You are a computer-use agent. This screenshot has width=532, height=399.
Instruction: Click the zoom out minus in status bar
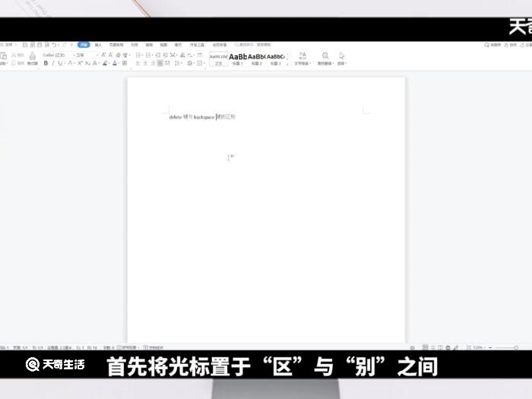[490, 348]
